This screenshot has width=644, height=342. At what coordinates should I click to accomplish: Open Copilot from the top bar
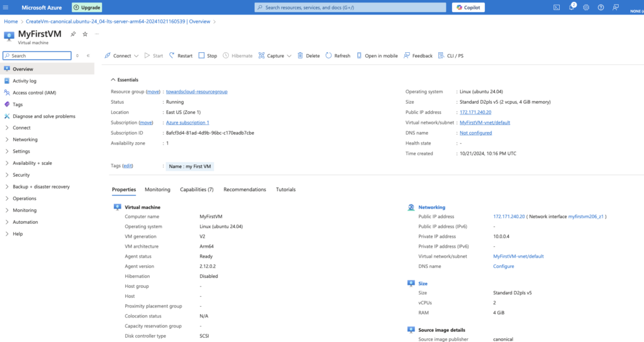(x=468, y=8)
